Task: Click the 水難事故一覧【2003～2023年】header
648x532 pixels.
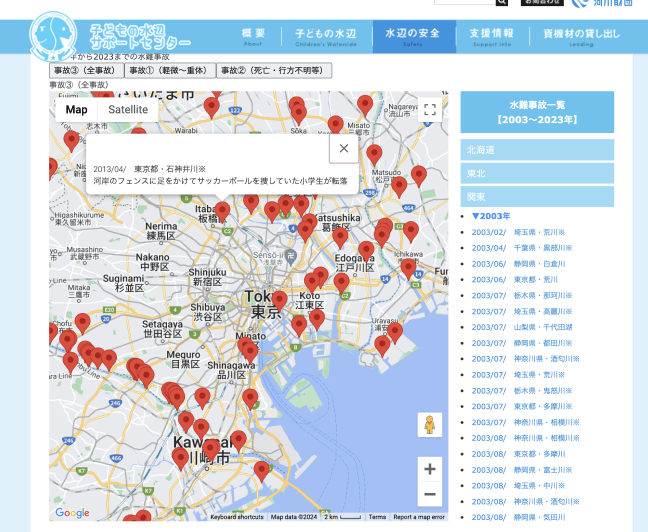Action: pyautogui.click(x=537, y=112)
